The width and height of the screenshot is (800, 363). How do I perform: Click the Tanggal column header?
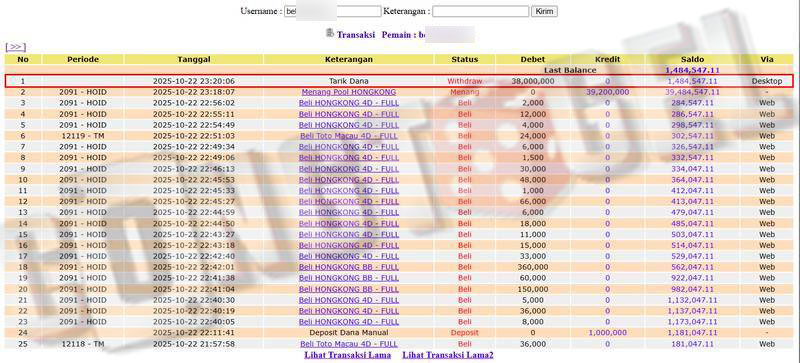tap(193, 59)
